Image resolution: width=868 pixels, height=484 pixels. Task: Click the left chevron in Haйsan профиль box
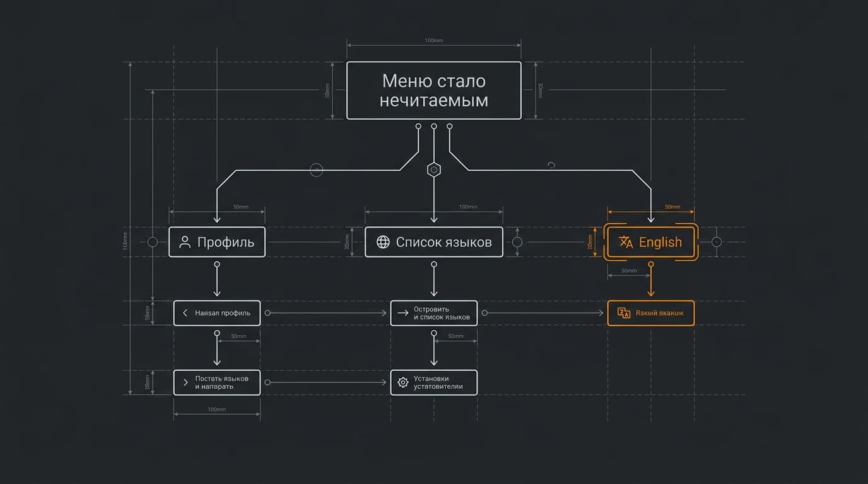[185, 313]
